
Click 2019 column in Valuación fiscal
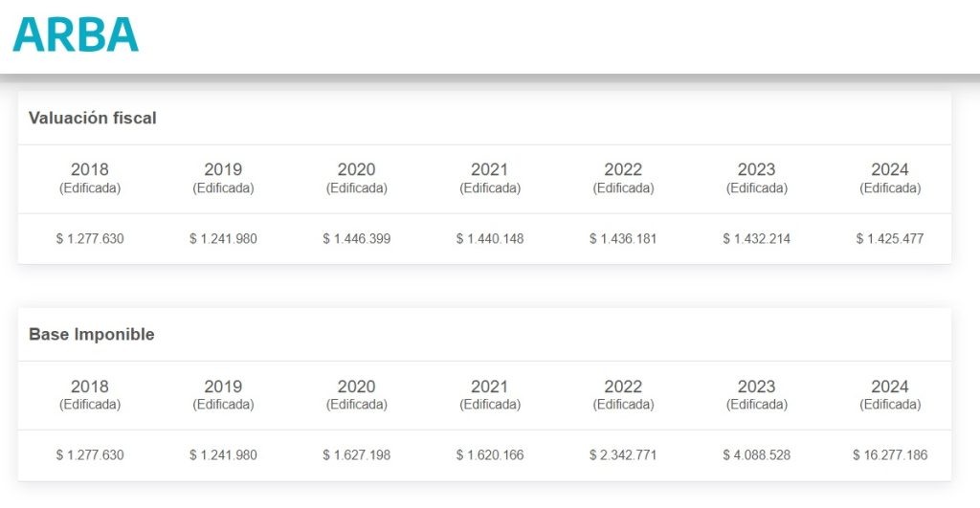coord(223,177)
